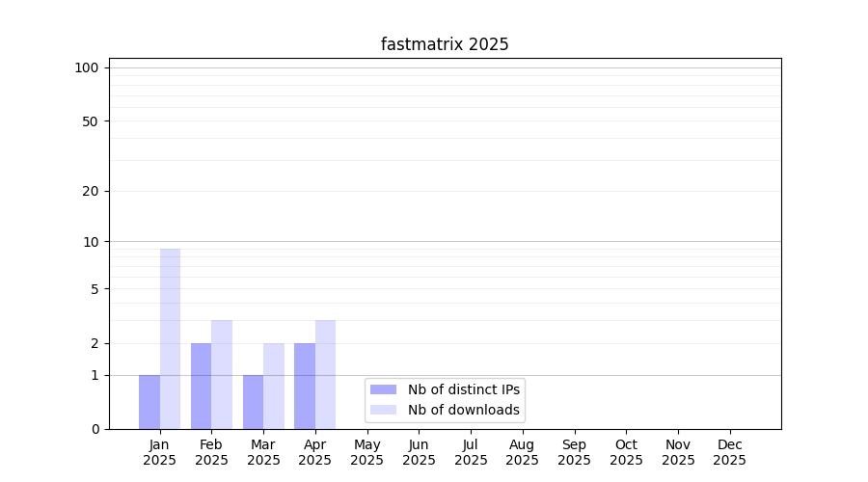Click the Jan 2025 distinct IPs bar
The height and width of the screenshot is (482, 868).
pyautogui.click(x=149, y=402)
